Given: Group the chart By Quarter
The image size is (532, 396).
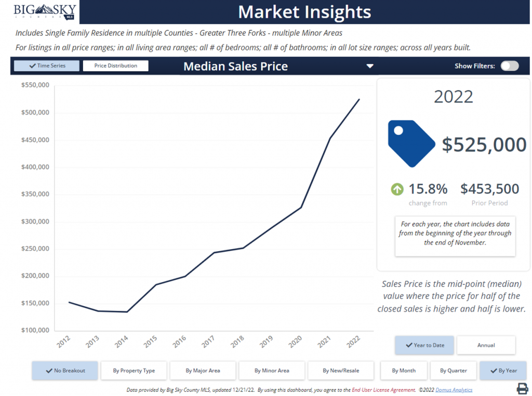Looking at the screenshot, I should pos(453,371).
